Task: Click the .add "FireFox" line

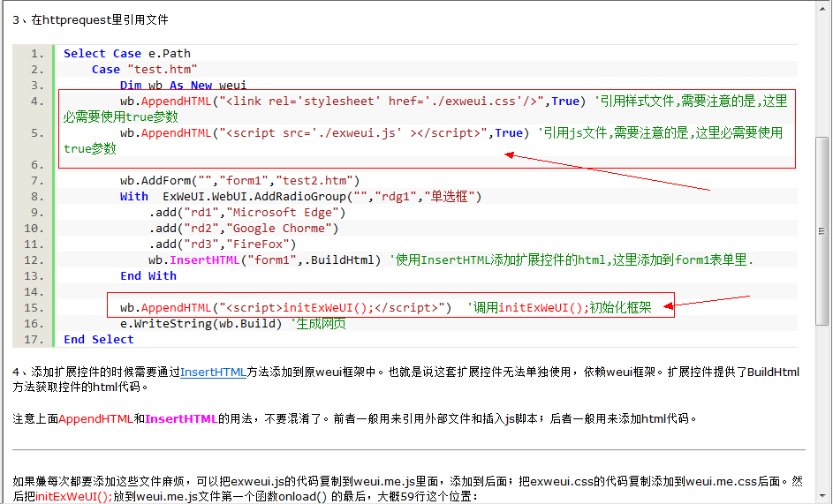Action: coord(222,244)
